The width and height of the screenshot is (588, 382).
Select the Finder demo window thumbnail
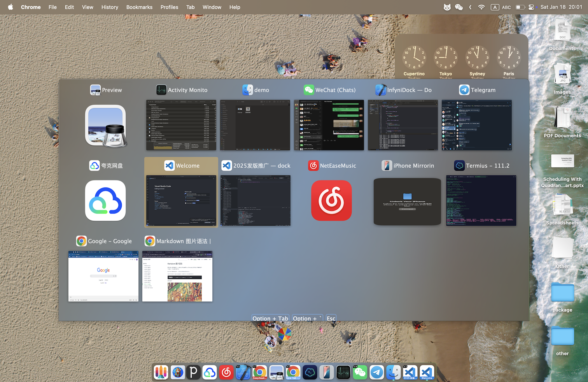[x=255, y=125]
